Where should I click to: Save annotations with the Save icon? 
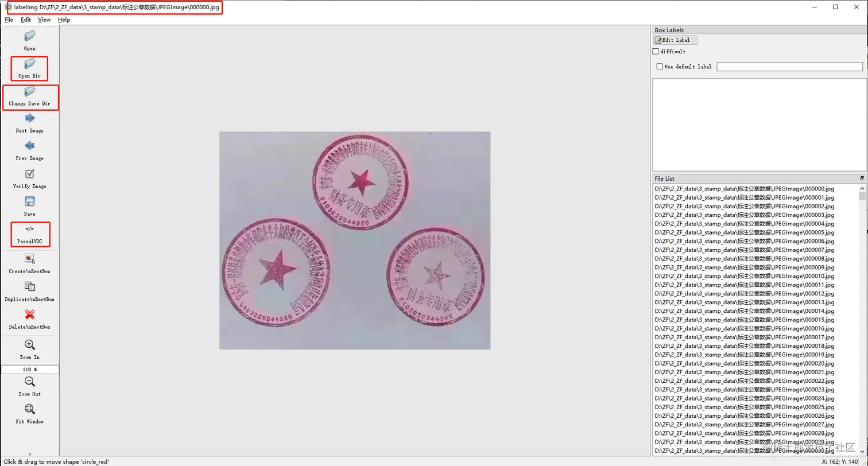pos(30,201)
